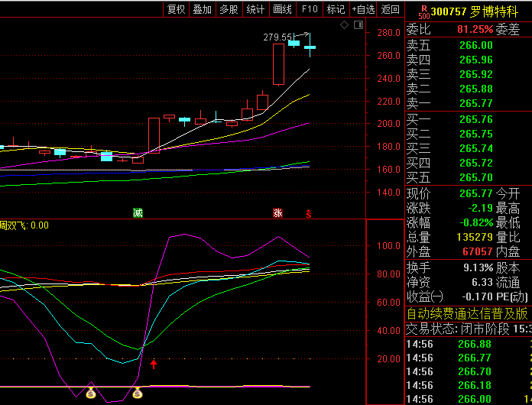Click the 279.55 high price label on the chart
Image resolution: width=532 pixels, height=405 pixels.
tap(277, 37)
